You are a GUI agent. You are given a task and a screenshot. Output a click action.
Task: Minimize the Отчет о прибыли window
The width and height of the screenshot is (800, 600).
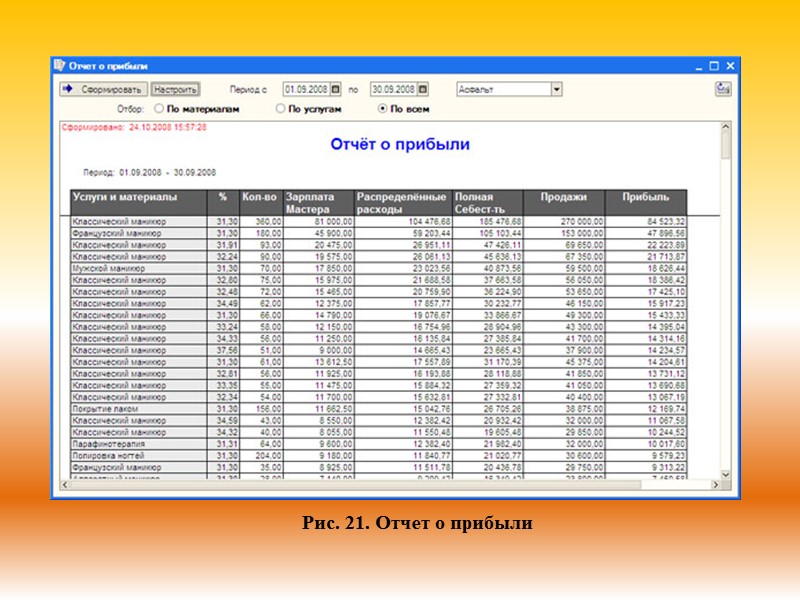[698, 66]
